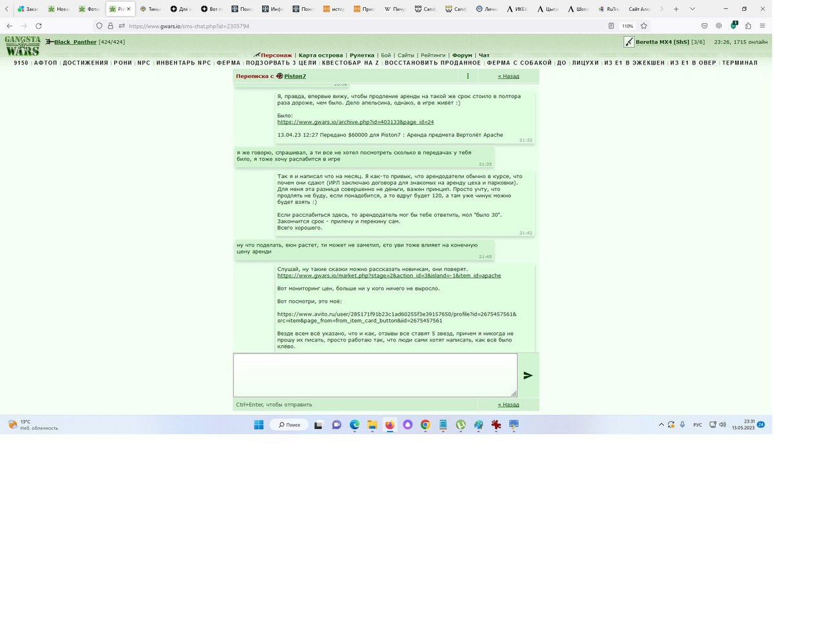This screenshot has height=644, width=826.
Task: Close the active Pi tab
Action: [x=128, y=9]
